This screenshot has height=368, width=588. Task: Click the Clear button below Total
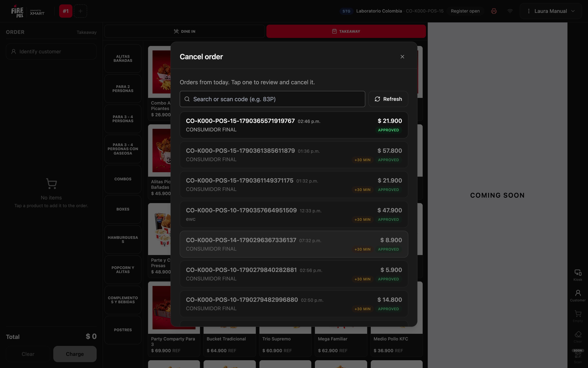click(28, 354)
